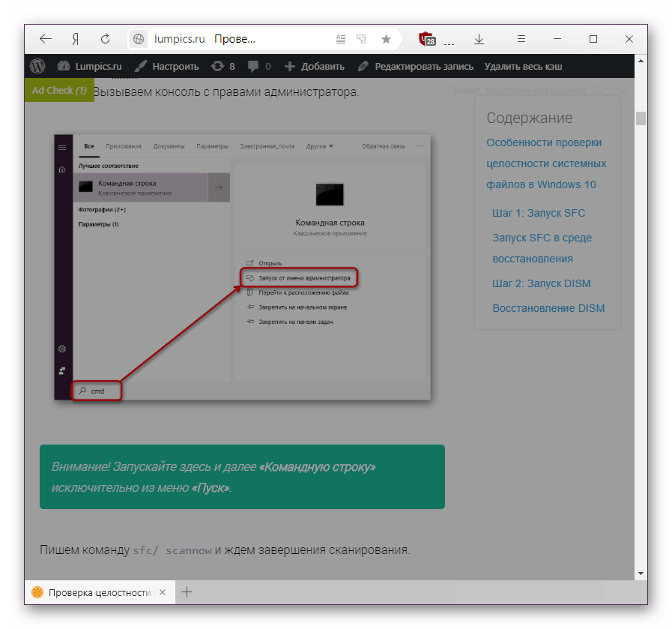Click the green Внимание! notice block
This screenshot has width=672, height=629.
click(242, 477)
